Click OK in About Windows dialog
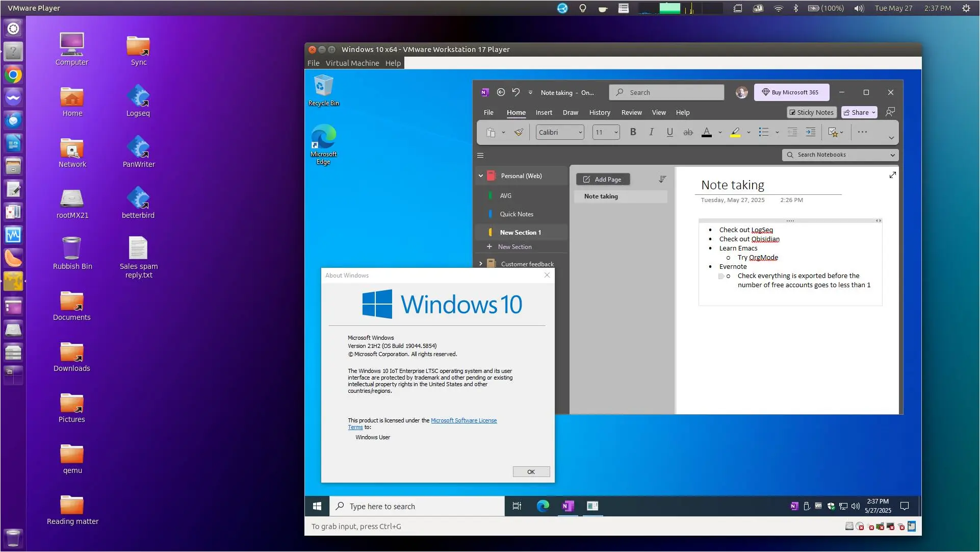Image resolution: width=980 pixels, height=552 pixels. [531, 472]
